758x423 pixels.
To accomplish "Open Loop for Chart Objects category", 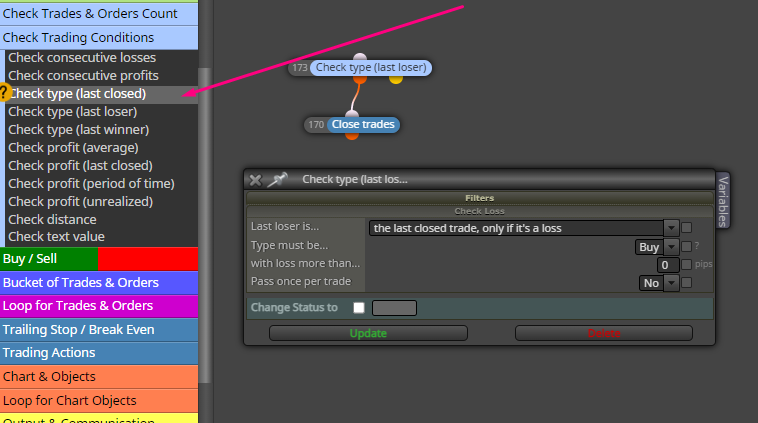I will click(99, 400).
